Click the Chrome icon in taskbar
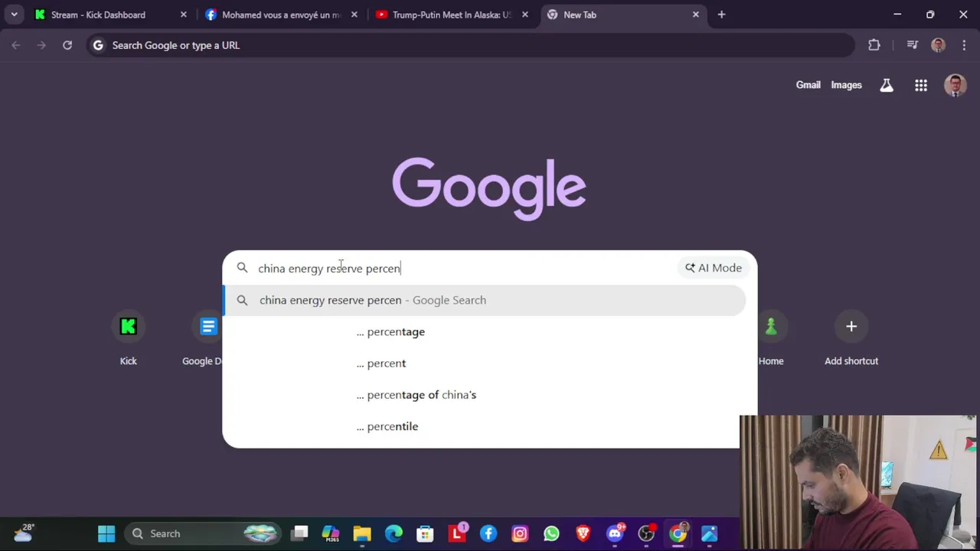The height and width of the screenshot is (551, 980). coord(678,533)
